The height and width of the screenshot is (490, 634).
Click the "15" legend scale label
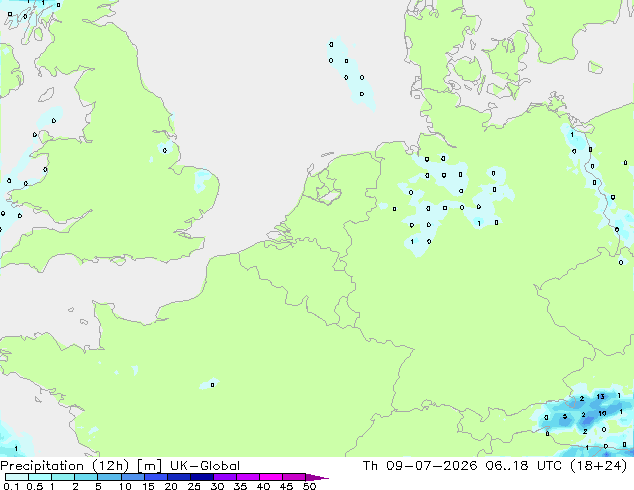148,486
